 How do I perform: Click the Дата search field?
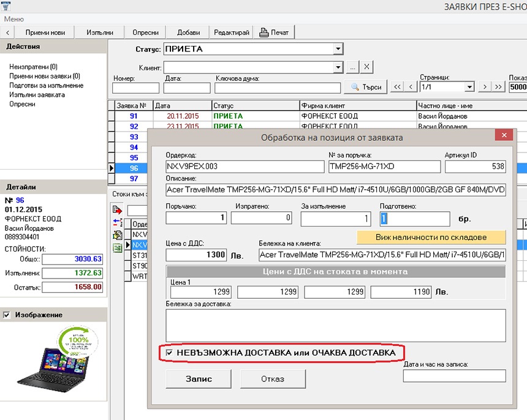pyautogui.click(x=187, y=88)
